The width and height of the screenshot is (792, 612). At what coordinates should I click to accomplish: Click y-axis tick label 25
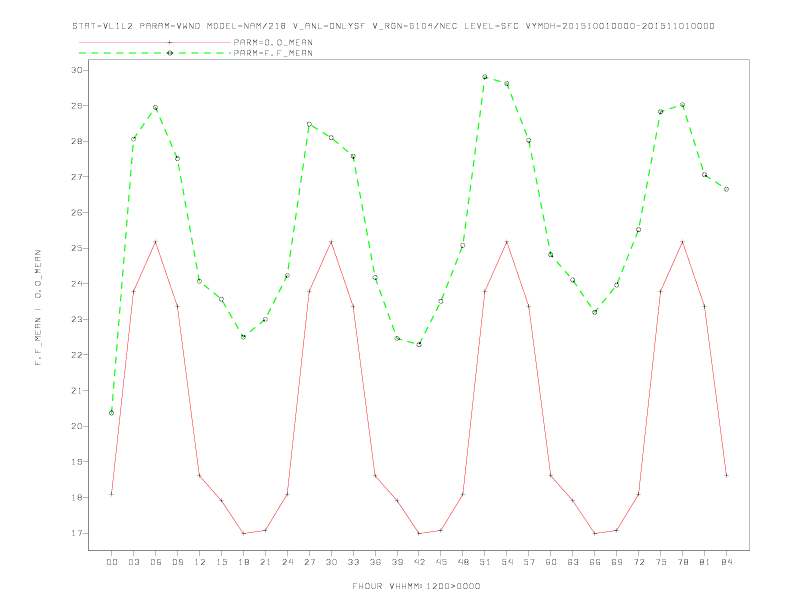tap(76, 248)
